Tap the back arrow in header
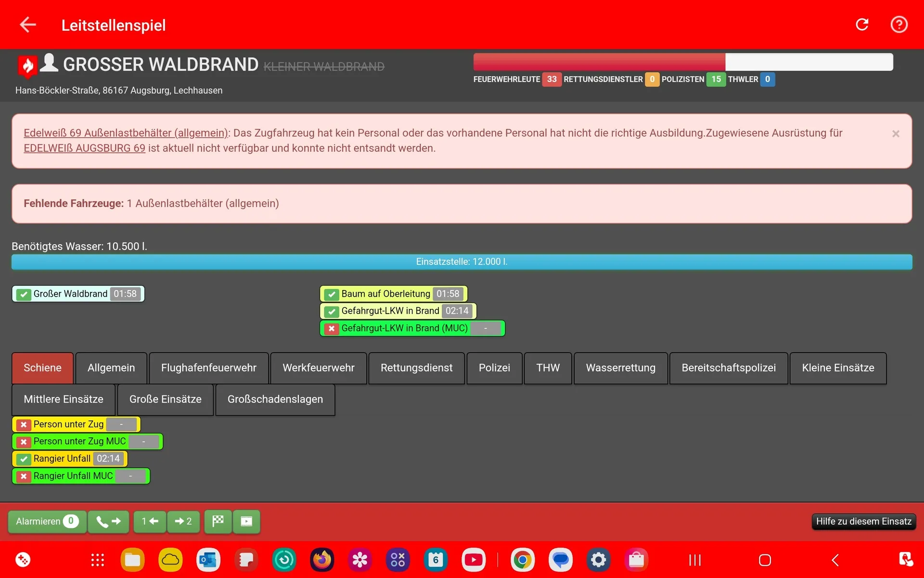Screen dimensions: 924x578 [28, 25]
